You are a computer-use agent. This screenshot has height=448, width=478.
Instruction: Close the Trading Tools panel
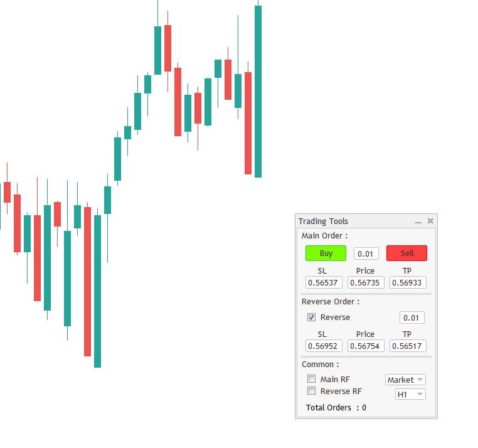(x=430, y=221)
